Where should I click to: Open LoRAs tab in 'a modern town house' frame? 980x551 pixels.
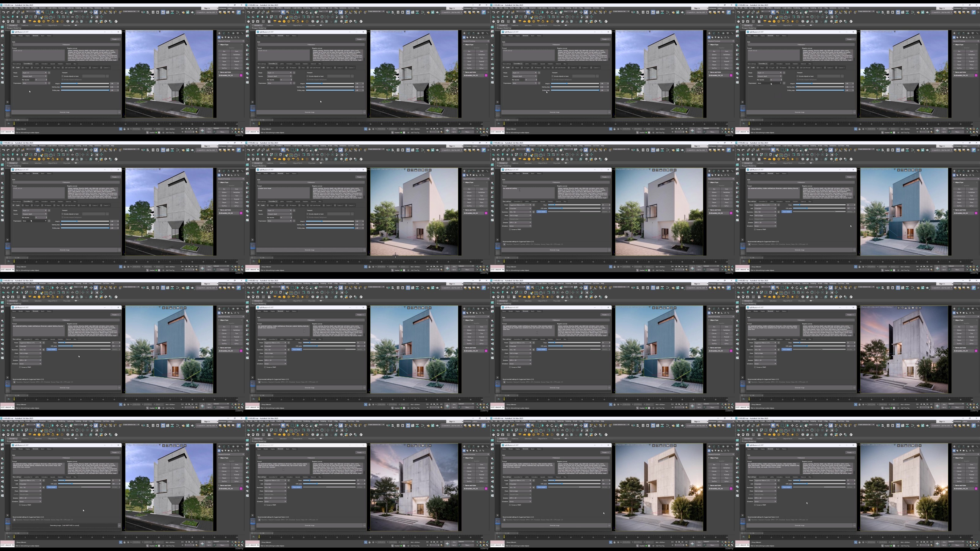282,201
